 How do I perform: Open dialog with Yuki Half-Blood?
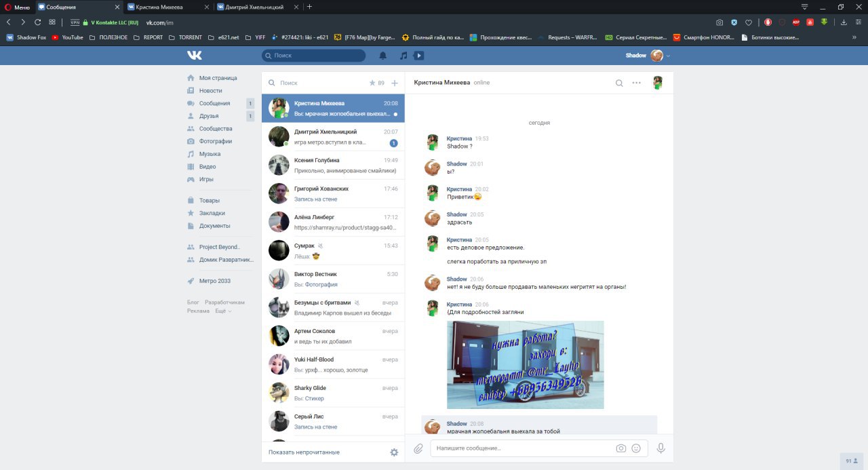coord(333,364)
